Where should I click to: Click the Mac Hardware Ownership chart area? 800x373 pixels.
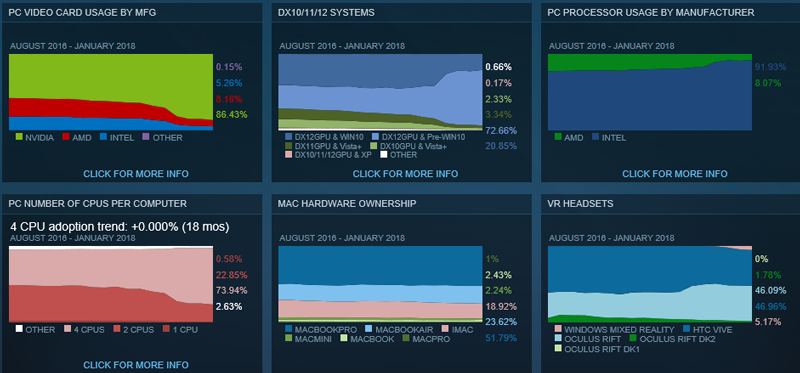(x=380, y=284)
